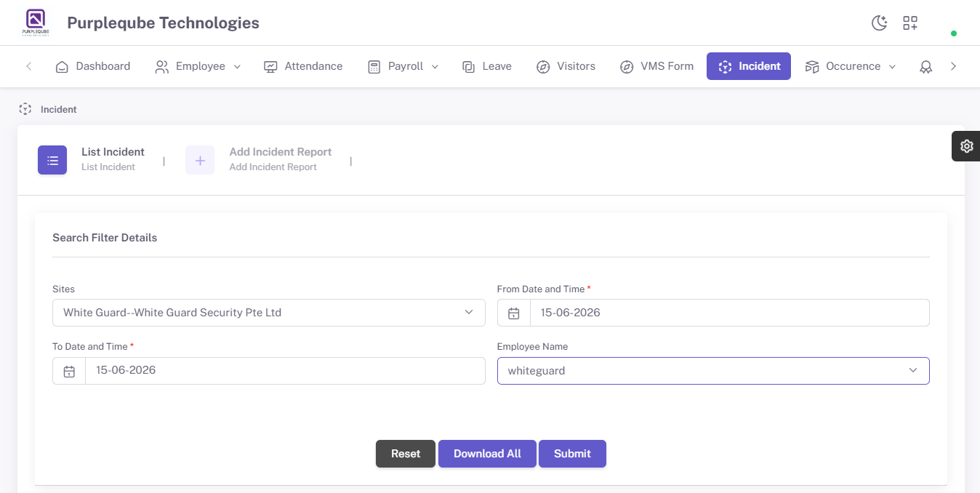This screenshot has height=493, width=980.
Task: Click the Incident breadcrumb text
Action: pyautogui.click(x=59, y=110)
